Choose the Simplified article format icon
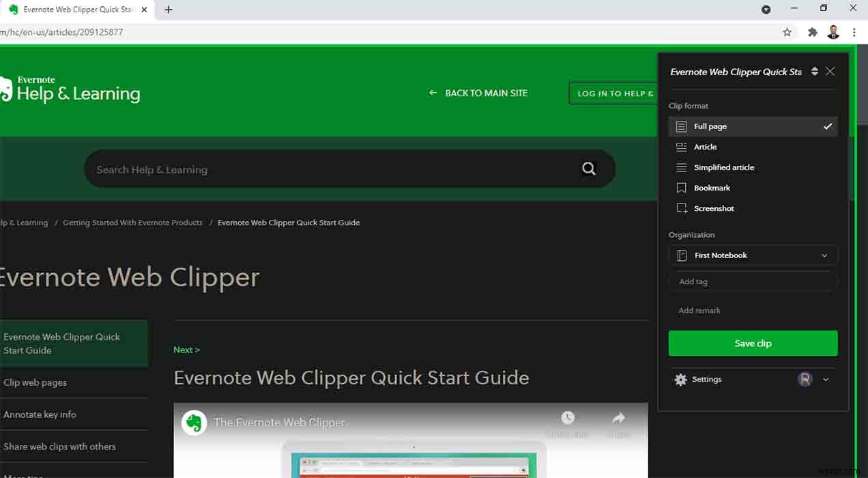This screenshot has height=478, width=868. tap(682, 167)
